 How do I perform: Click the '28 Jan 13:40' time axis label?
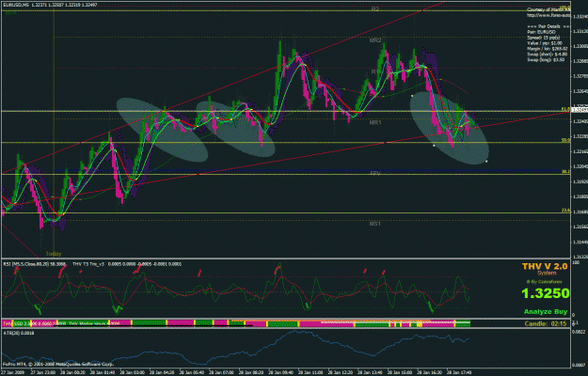[x=370, y=372]
